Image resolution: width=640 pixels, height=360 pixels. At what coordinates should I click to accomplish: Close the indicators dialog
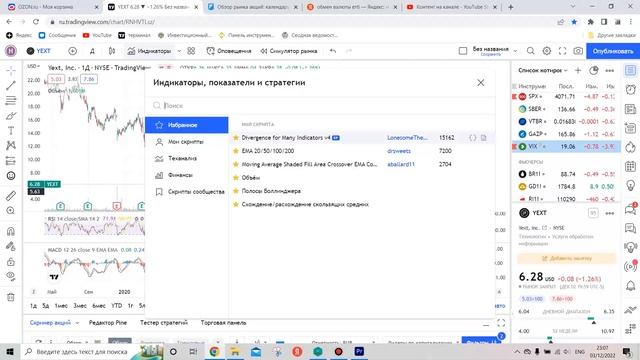pos(481,82)
